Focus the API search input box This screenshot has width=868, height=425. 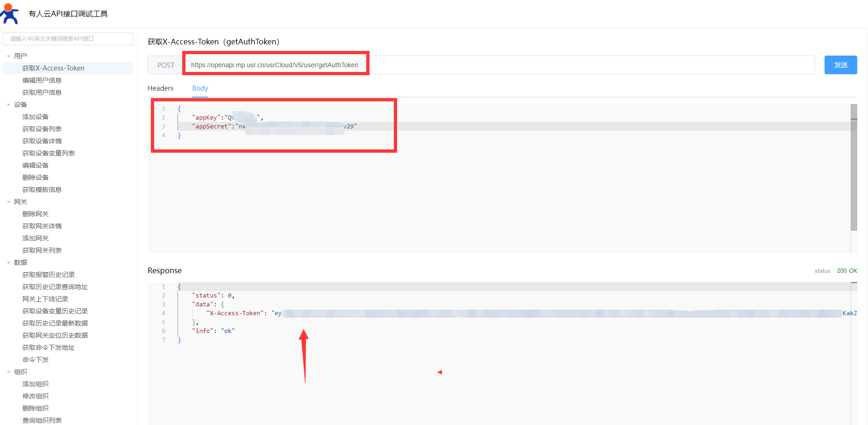click(x=68, y=39)
